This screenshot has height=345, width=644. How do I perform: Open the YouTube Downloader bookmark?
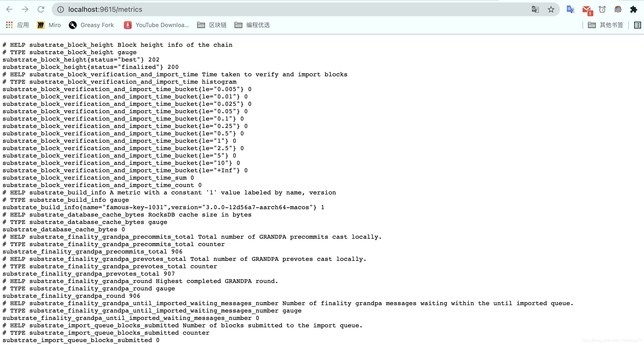click(x=157, y=25)
